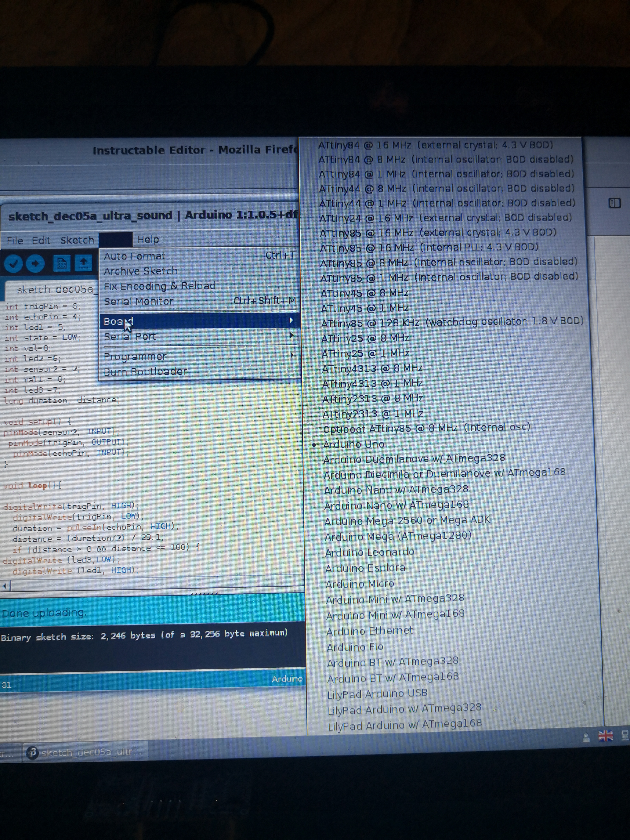Expand the Board submenu arrow

[x=291, y=321]
